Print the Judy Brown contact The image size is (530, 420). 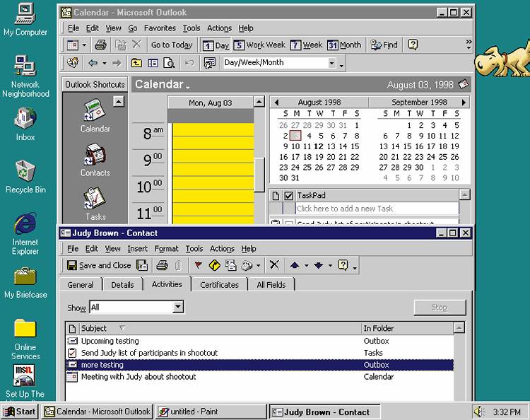click(x=163, y=265)
